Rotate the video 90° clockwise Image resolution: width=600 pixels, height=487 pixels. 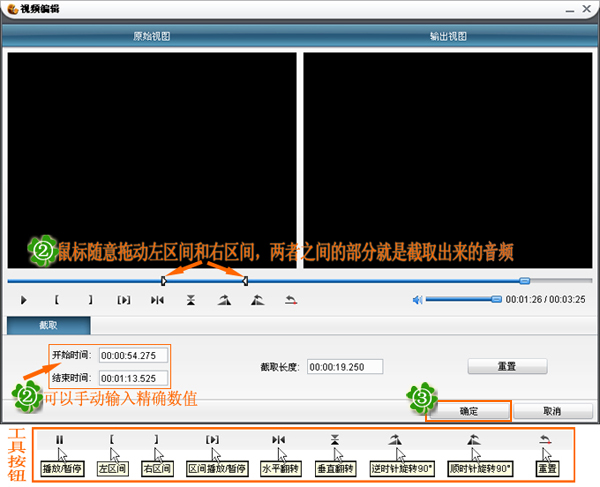[x=258, y=300]
